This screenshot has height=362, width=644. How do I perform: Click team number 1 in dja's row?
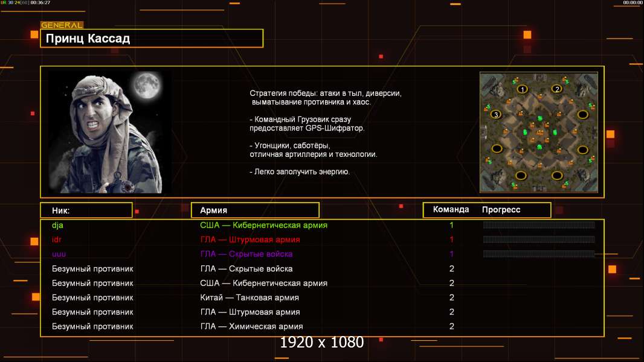pos(451,224)
